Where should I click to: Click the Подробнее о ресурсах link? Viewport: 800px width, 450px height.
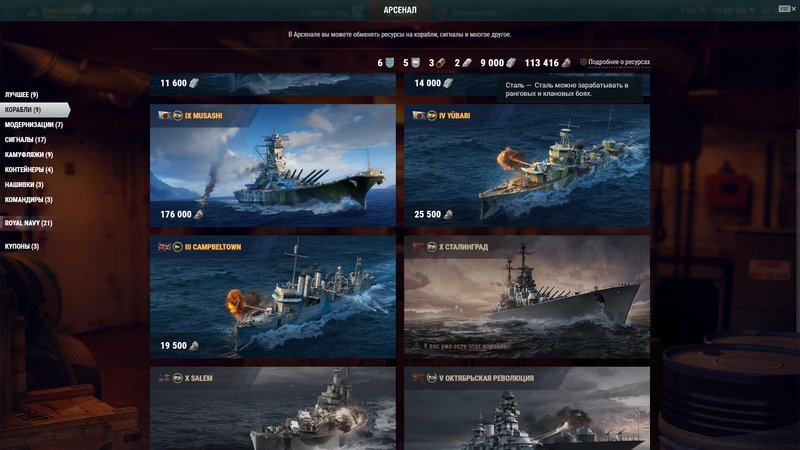[619, 62]
